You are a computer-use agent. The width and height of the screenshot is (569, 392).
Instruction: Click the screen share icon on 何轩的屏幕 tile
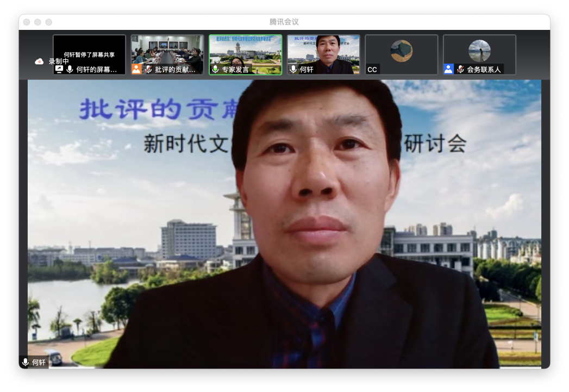pyautogui.click(x=59, y=70)
